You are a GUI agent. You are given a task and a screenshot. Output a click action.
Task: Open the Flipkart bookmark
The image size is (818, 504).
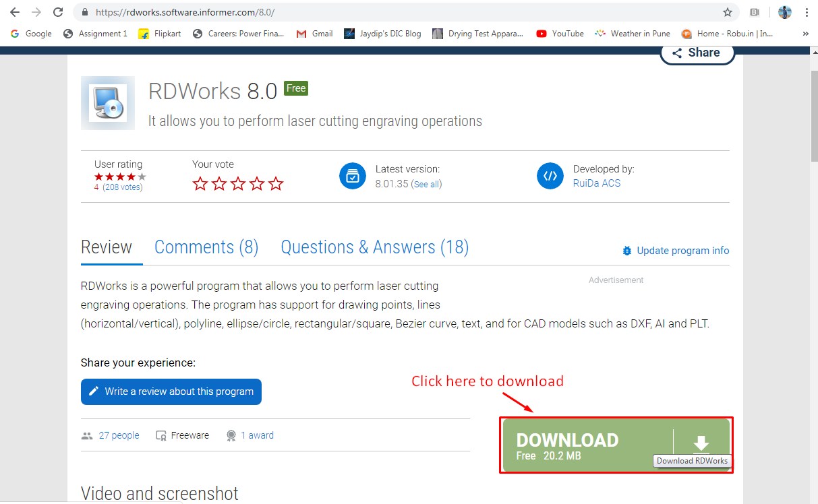coord(160,34)
